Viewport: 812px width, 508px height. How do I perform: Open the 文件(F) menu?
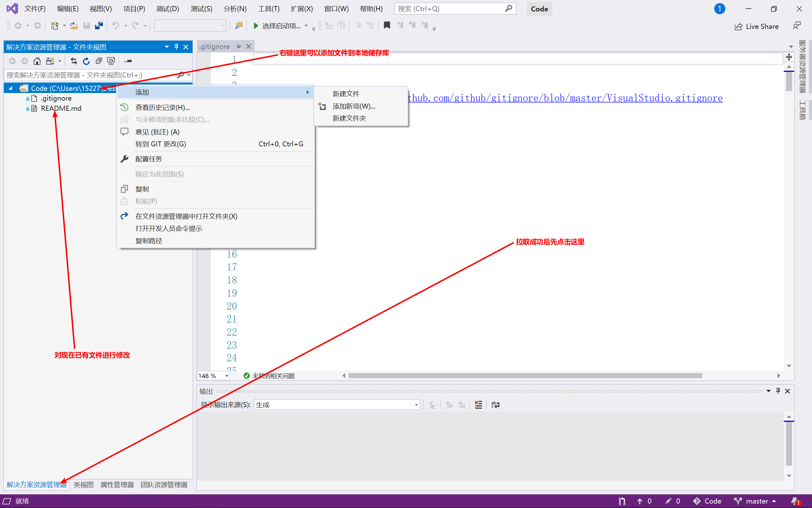35,9
